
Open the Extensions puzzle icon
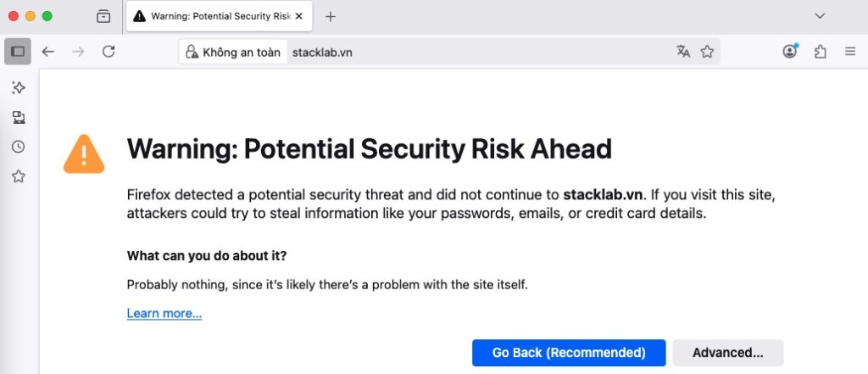(821, 52)
